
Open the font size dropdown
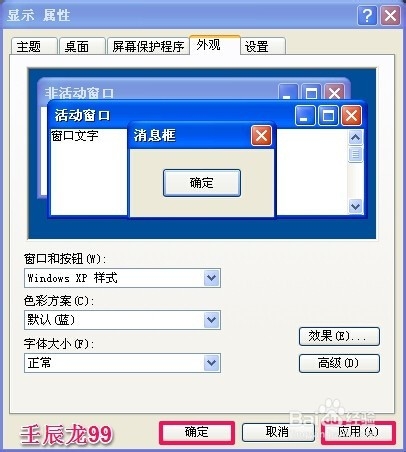coord(211,363)
